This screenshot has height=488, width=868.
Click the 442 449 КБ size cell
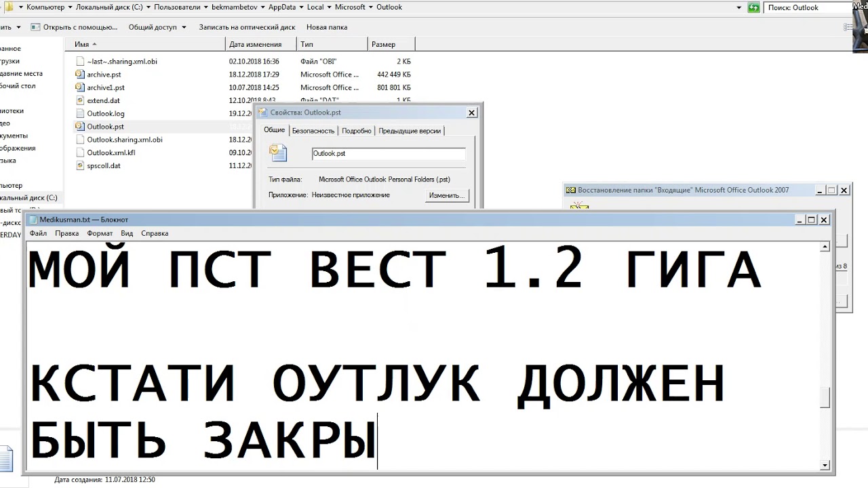pyautogui.click(x=393, y=75)
